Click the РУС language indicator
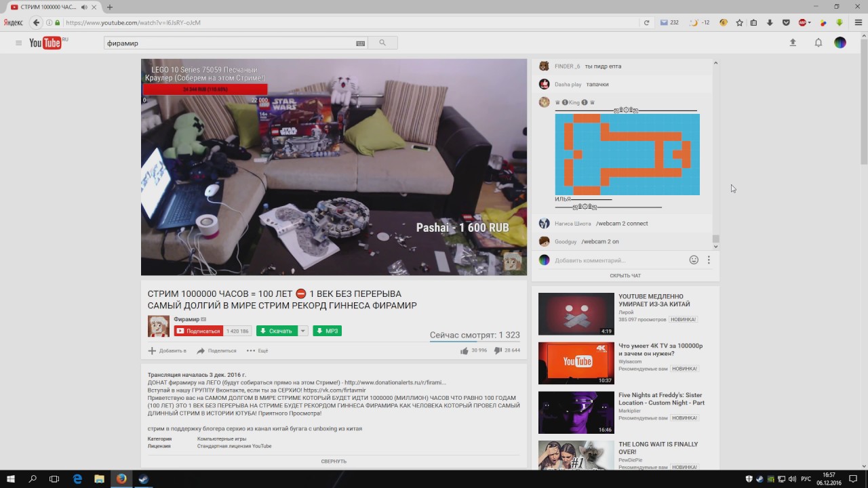Image resolution: width=868 pixels, height=488 pixels. (806, 479)
